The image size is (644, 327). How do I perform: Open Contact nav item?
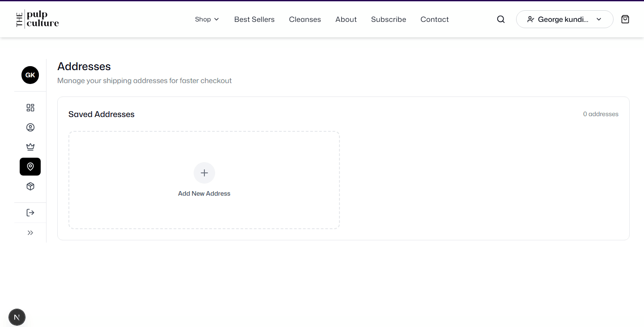click(435, 19)
